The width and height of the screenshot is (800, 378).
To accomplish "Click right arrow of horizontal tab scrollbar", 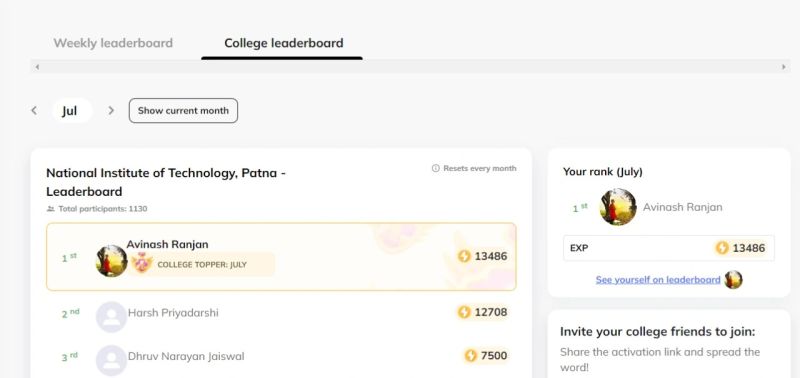I will (x=784, y=66).
